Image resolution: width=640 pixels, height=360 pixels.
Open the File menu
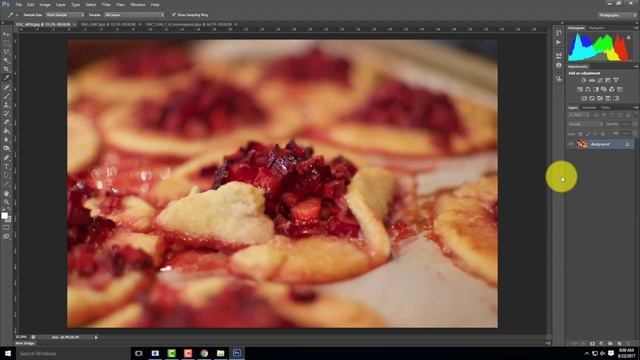[19, 4]
